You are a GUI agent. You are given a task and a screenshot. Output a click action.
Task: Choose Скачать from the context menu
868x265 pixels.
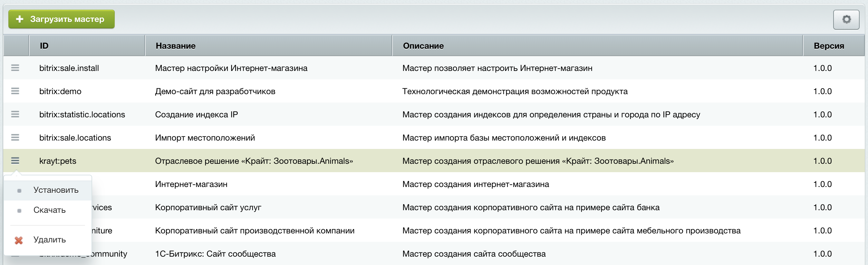click(x=47, y=210)
